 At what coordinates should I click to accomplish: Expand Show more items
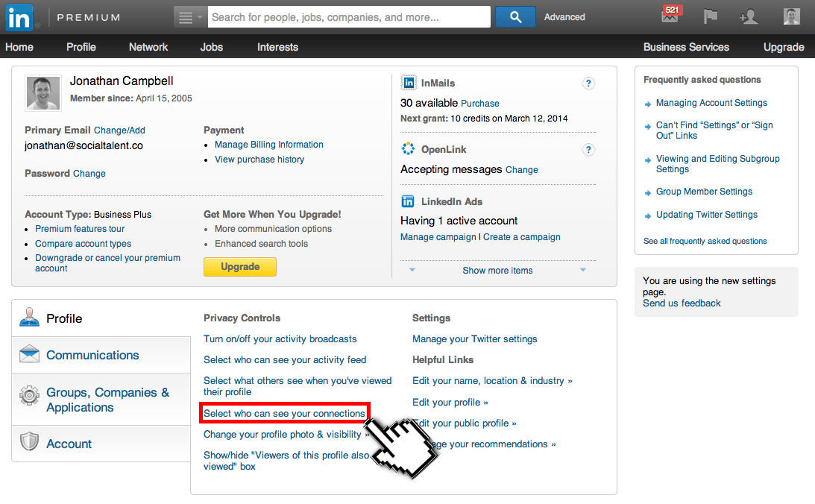point(497,270)
